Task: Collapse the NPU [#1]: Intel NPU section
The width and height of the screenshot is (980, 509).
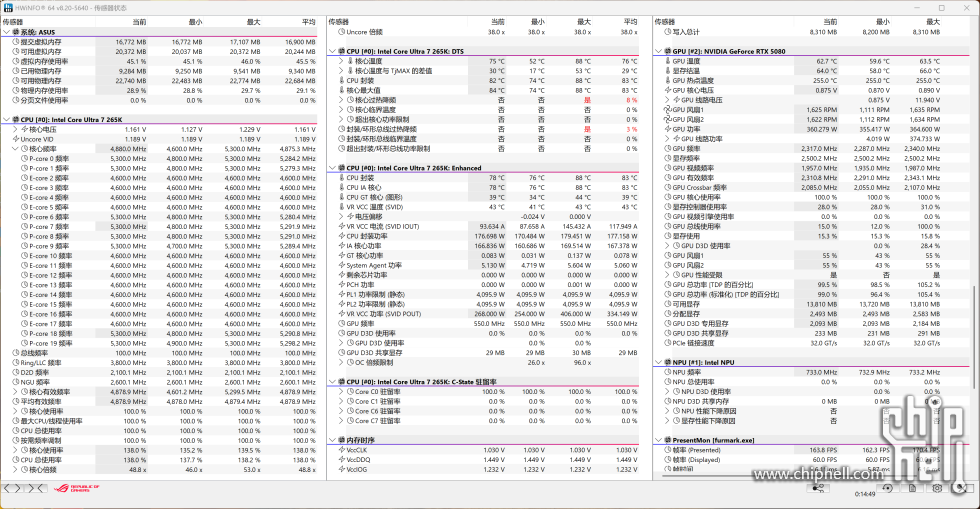Action: 659,362
